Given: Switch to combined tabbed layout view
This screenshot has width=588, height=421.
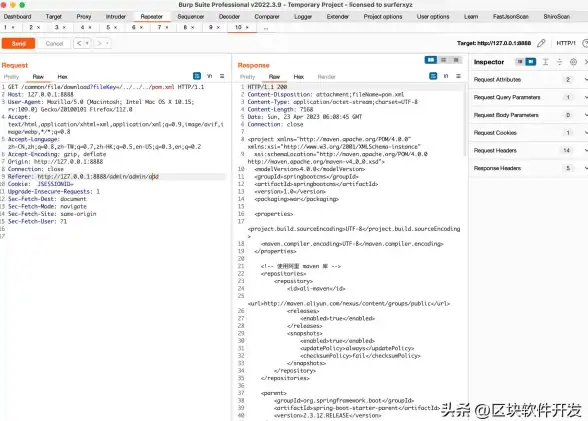Looking at the screenshot, I should tap(456, 60).
